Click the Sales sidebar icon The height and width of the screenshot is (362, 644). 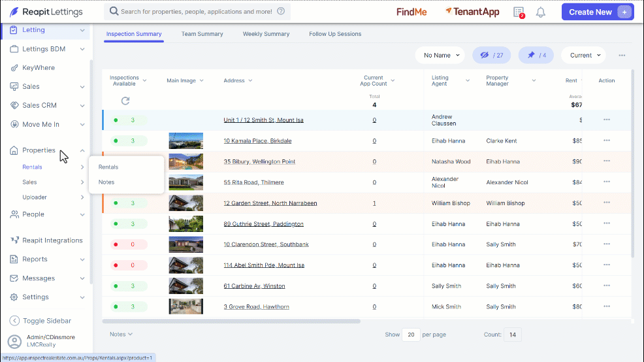coord(14,87)
